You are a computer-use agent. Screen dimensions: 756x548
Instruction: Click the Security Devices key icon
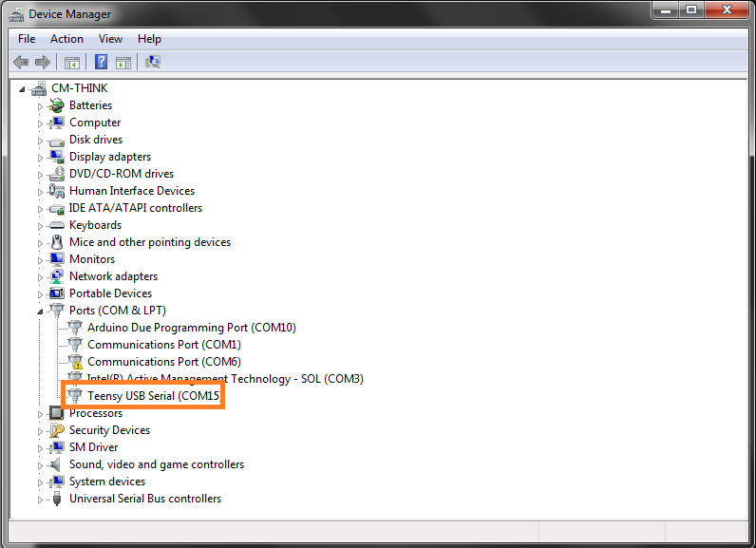[57, 430]
